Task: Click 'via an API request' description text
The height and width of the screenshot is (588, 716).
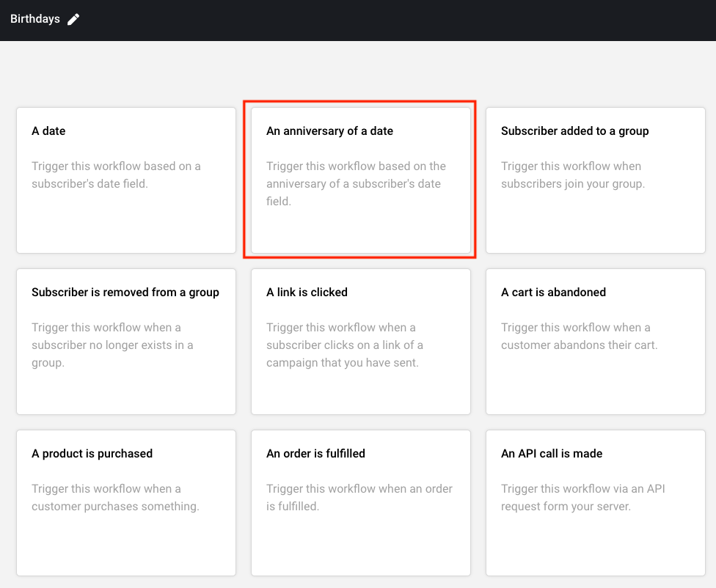Action: click(x=582, y=498)
